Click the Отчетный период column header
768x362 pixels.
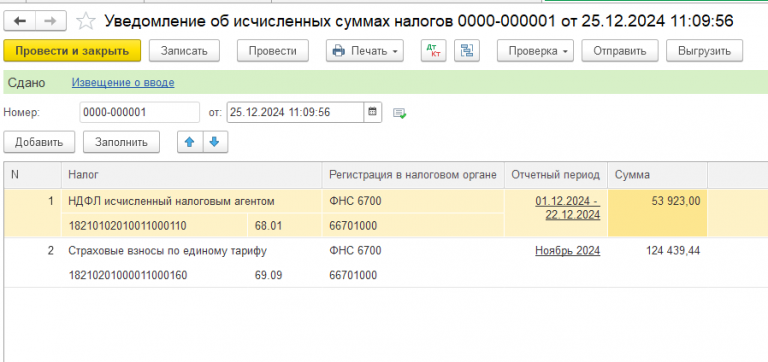tap(556, 175)
